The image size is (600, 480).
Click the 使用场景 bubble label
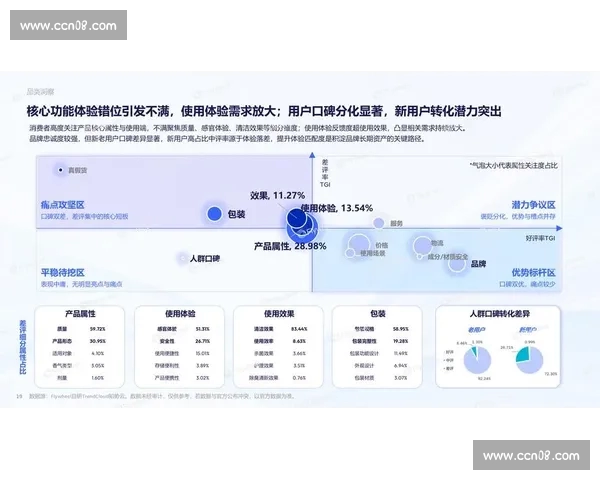point(373,253)
